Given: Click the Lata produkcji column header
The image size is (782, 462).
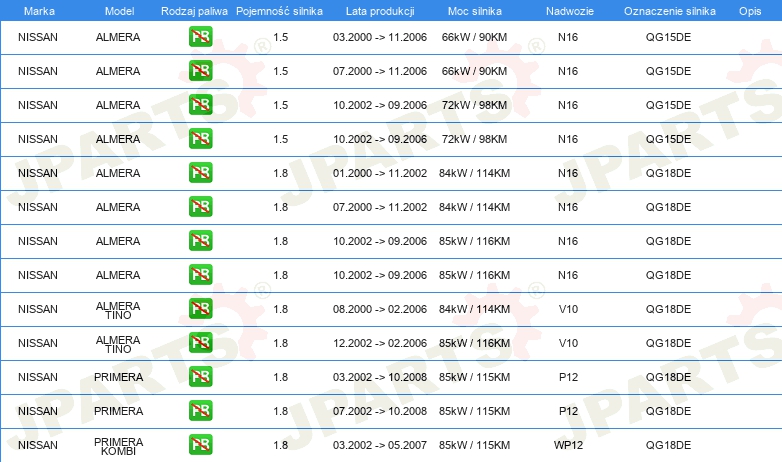Looking at the screenshot, I should tap(380, 11).
